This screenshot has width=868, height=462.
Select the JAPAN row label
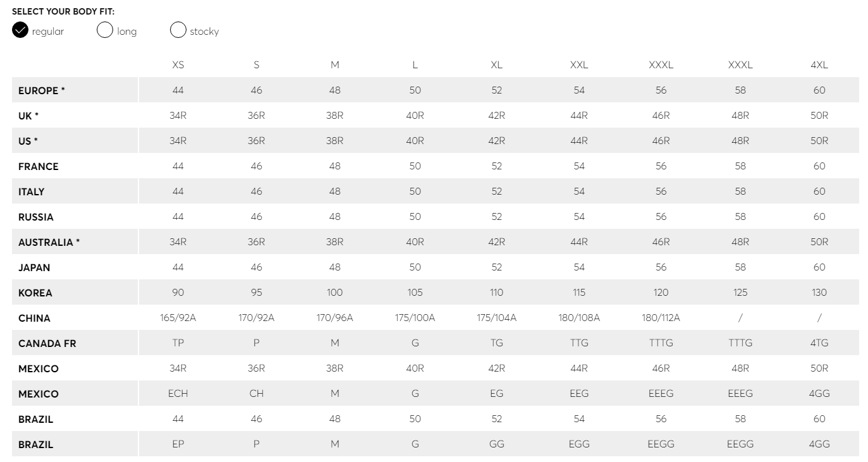pyautogui.click(x=34, y=267)
